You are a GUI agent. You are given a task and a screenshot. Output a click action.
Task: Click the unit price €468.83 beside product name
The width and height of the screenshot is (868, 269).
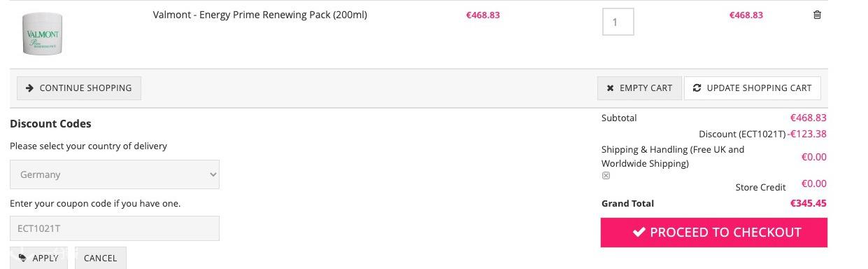click(483, 15)
